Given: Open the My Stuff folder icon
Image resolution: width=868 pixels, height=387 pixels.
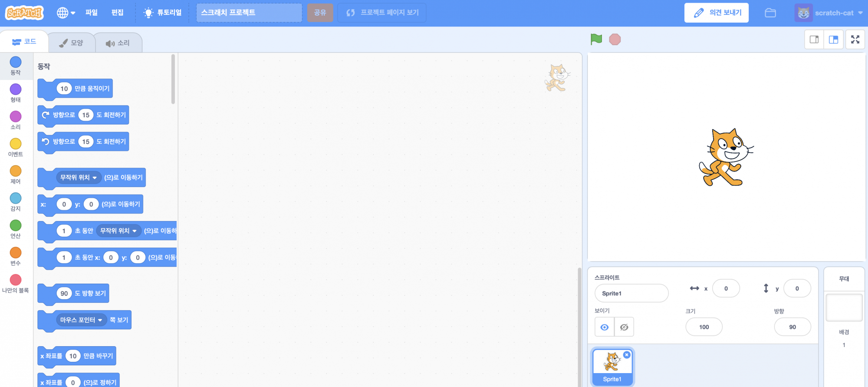Looking at the screenshot, I should (x=770, y=13).
